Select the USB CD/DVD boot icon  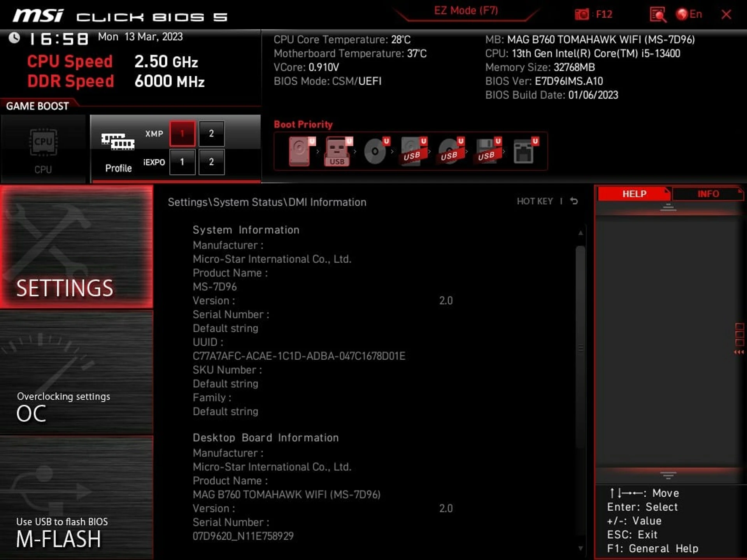(450, 151)
